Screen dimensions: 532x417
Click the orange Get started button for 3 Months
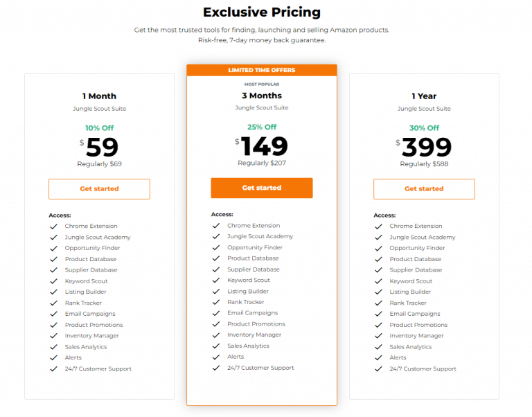point(262,188)
